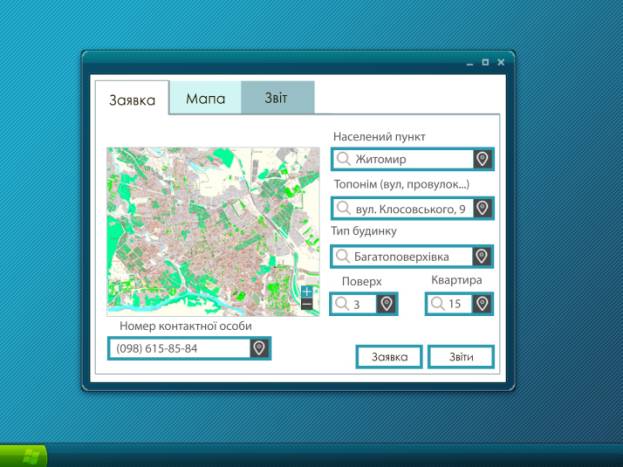Image resolution: width=623 pixels, height=467 pixels.
Task: Click the magnifier icon in the Населений пункт field
Action: click(343, 159)
